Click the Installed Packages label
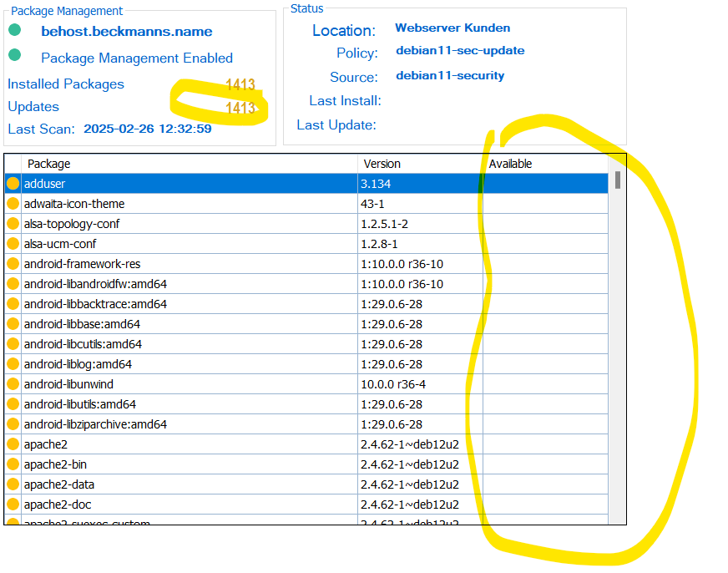 coord(66,84)
